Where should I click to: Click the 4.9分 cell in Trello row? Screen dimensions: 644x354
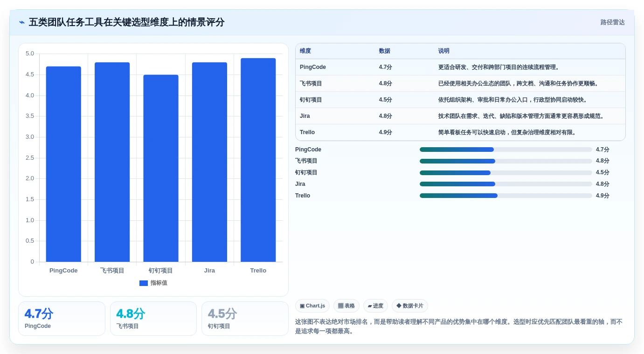coord(386,132)
